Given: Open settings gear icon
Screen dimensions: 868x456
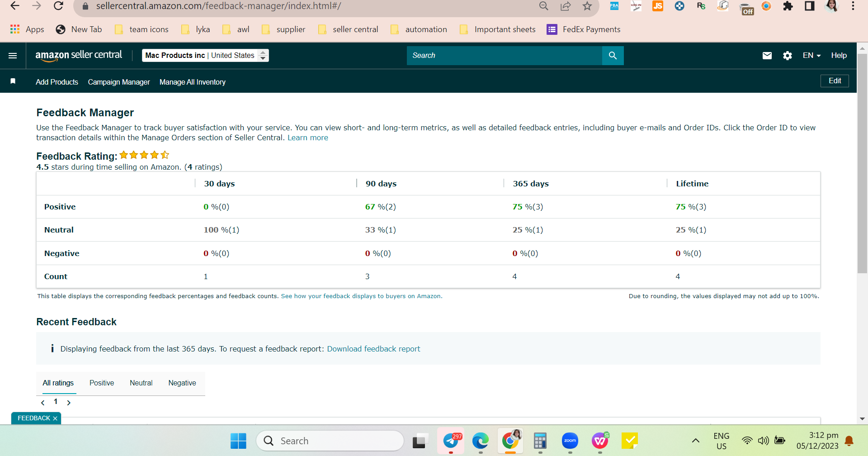Looking at the screenshot, I should coord(788,56).
